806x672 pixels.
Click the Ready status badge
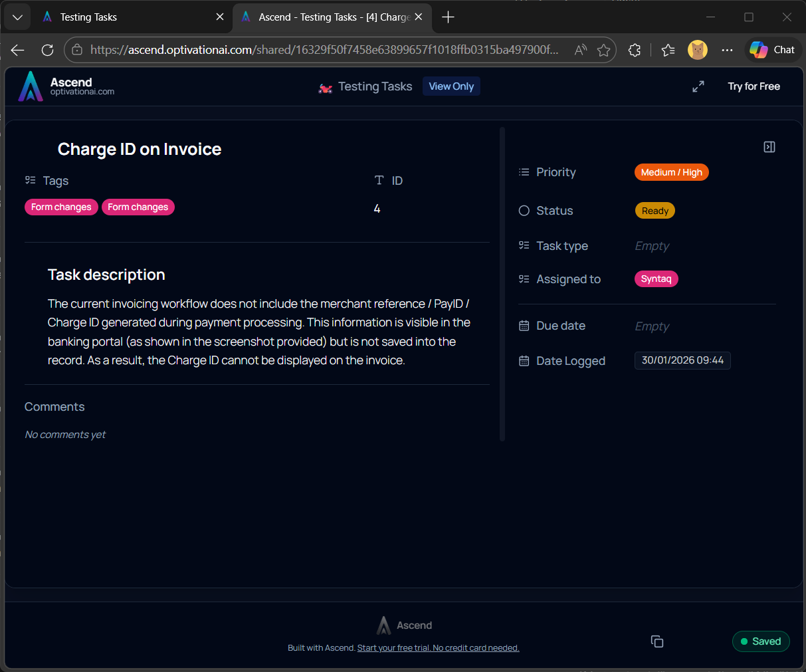[x=655, y=211]
